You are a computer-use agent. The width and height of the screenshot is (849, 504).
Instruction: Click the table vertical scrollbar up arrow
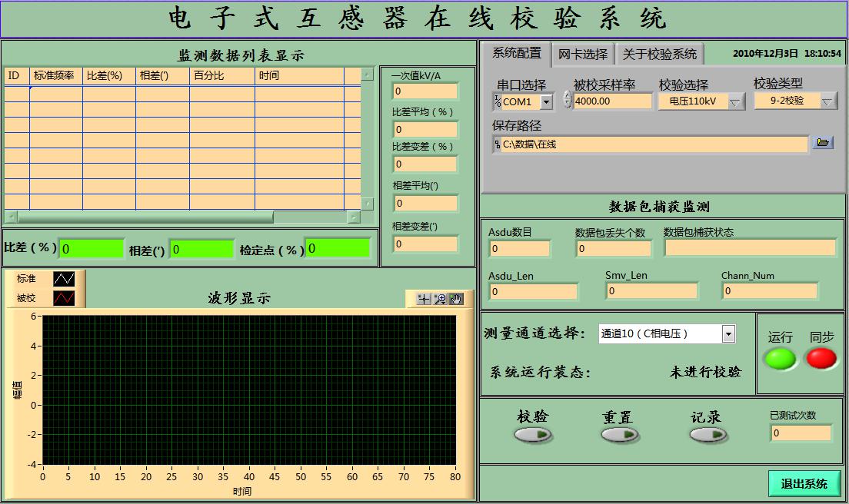[367, 74]
